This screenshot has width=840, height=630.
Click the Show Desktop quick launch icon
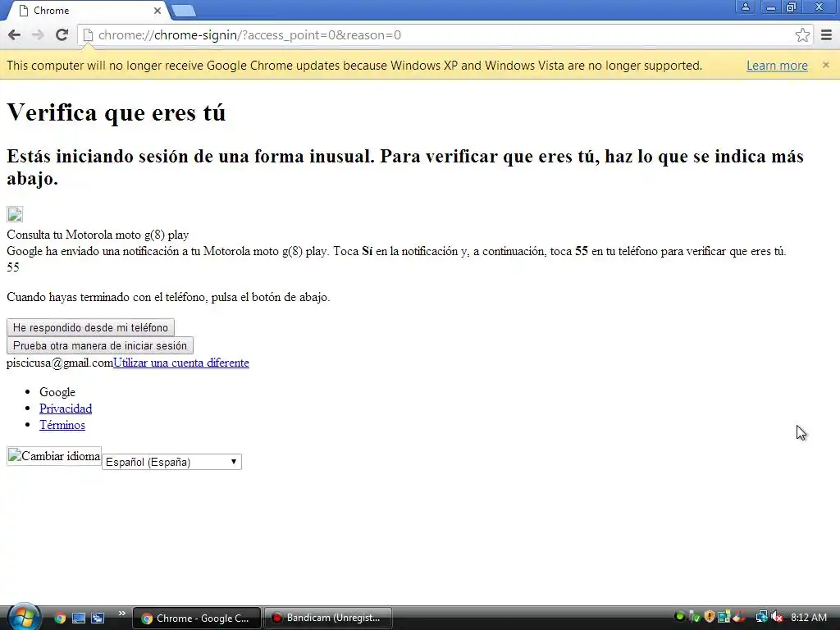(x=79, y=619)
